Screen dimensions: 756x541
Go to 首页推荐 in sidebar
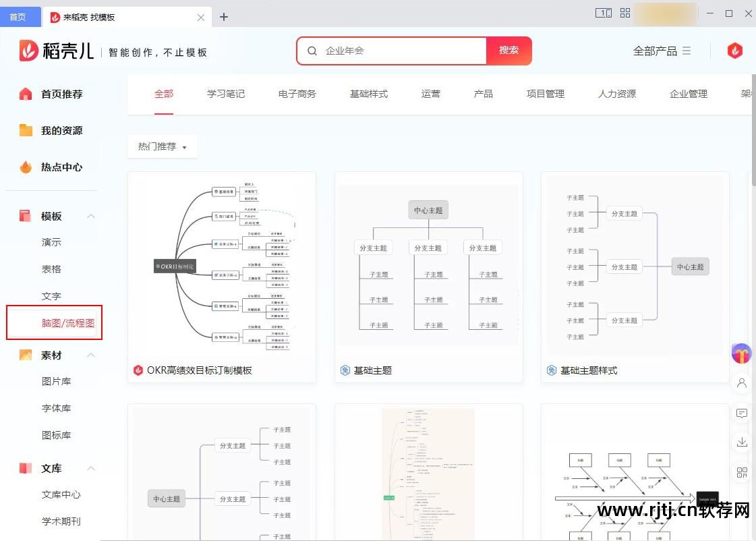point(62,94)
